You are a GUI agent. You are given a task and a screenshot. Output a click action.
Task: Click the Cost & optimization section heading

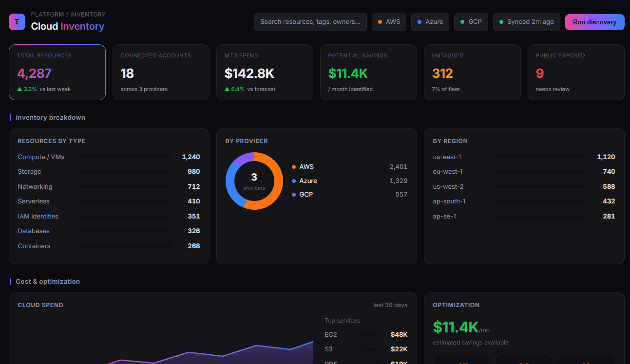48,281
